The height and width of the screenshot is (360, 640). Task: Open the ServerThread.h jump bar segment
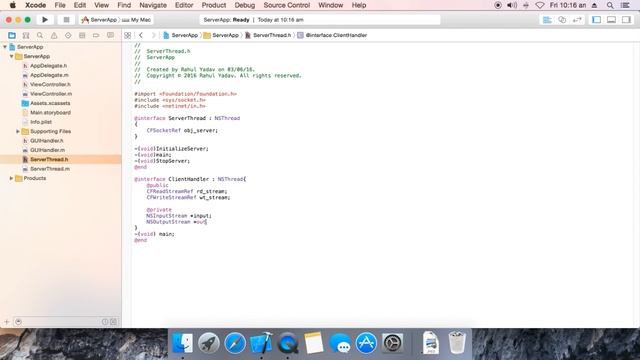pos(268,36)
